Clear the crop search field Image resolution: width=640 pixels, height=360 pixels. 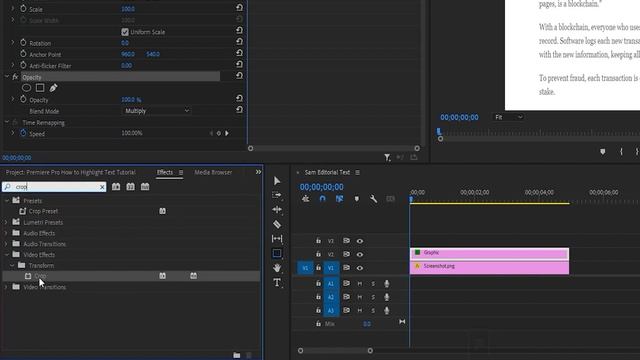point(102,187)
